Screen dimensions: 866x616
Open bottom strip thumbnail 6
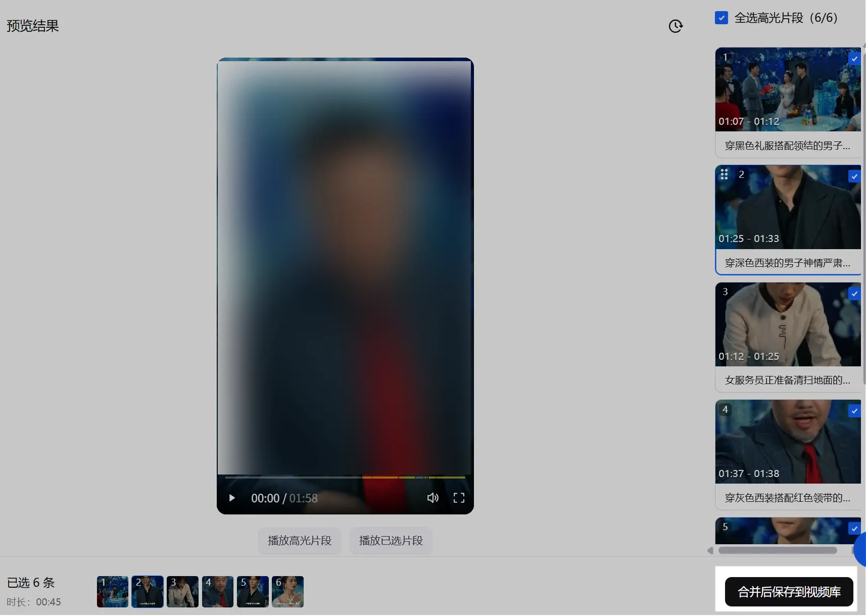pyautogui.click(x=287, y=592)
